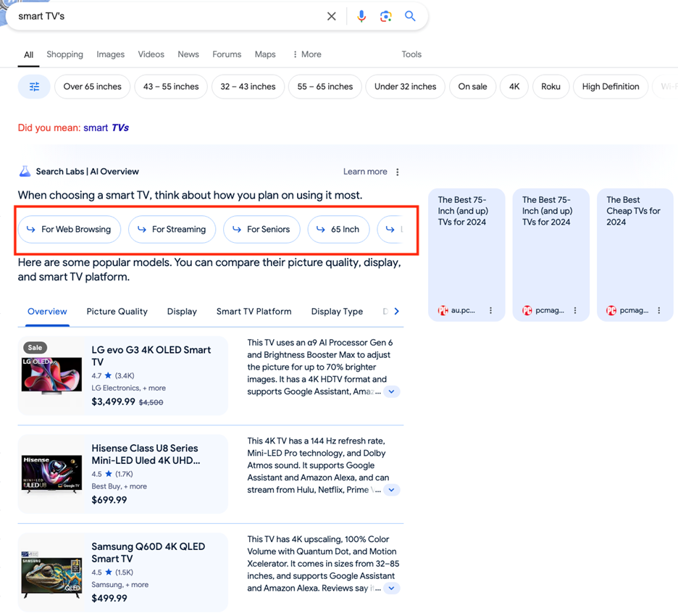
Task: Clear the search box with X icon
Action: coord(331,16)
